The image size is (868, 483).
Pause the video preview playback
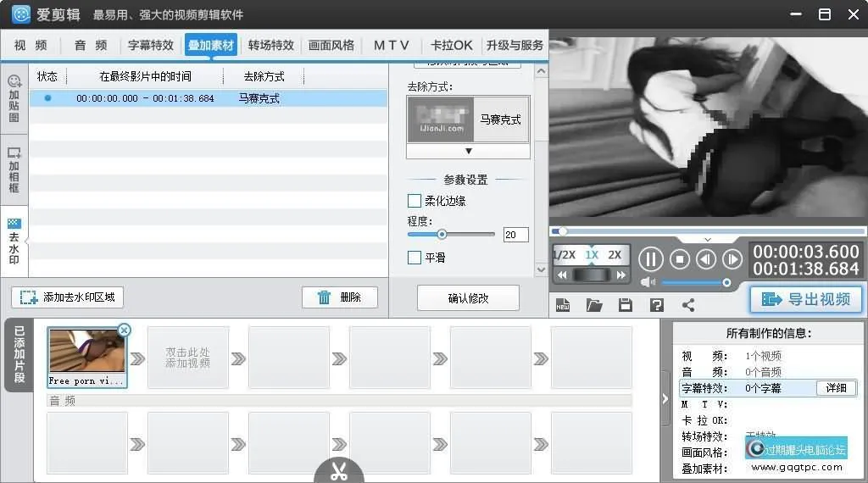tap(650, 258)
